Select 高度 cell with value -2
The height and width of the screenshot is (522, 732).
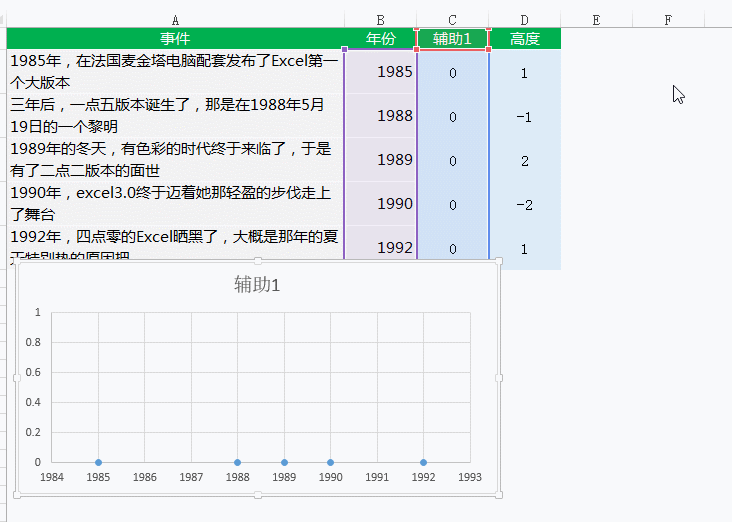pyautogui.click(x=524, y=204)
